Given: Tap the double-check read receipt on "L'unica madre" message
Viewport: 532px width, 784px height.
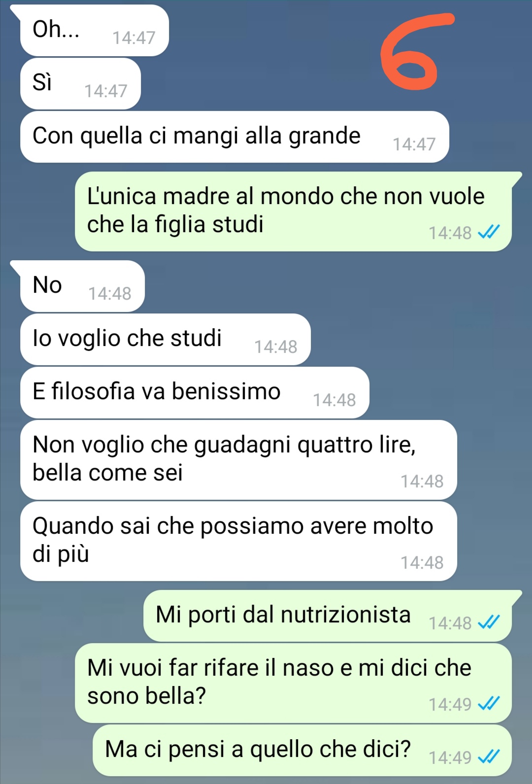Looking at the screenshot, I should point(489,232).
